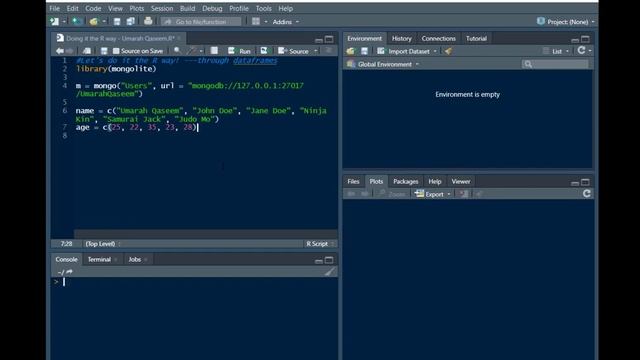
Task: Click the New File icon in main toolbar
Action: click(54, 22)
